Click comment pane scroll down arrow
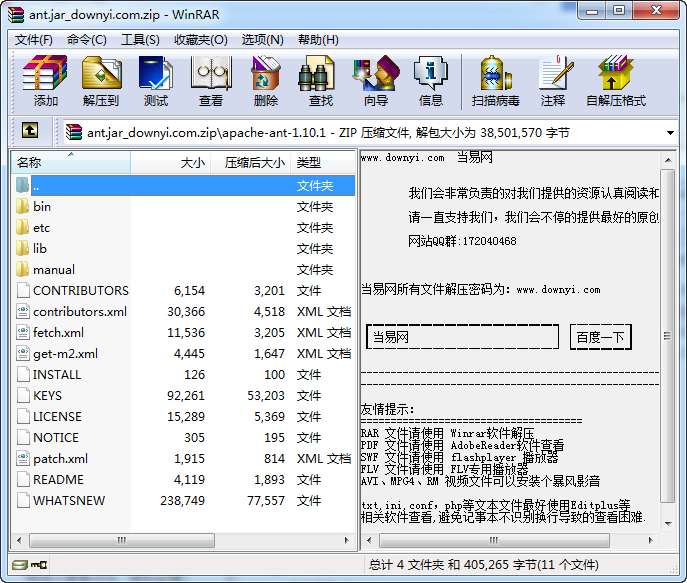This screenshot has height=583, width=687. (x=668, y=523)
